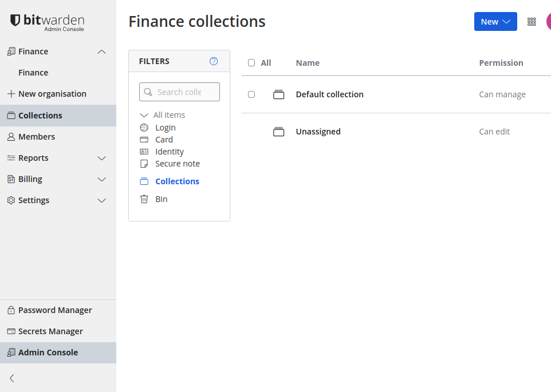Expand the Billing section chevron
Screen dimensions: 551x392
point(101,179)
